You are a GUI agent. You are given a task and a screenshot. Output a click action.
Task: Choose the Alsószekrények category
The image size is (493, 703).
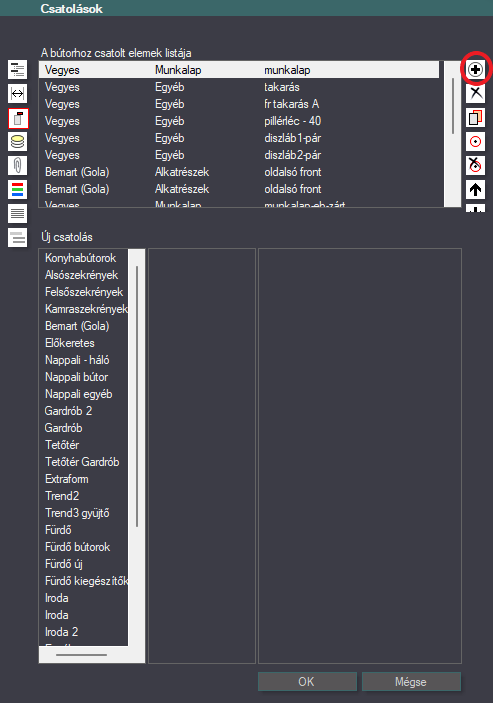(x=84, y=275)
